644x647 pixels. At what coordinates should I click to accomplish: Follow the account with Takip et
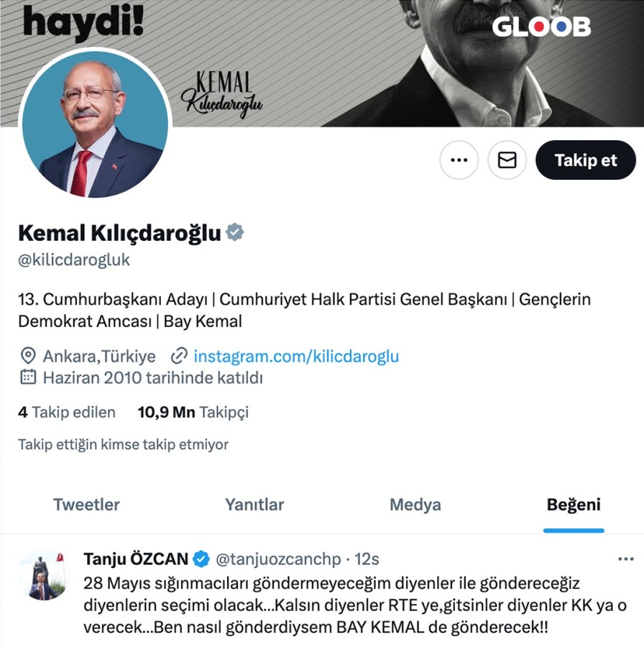pos(585,160)
